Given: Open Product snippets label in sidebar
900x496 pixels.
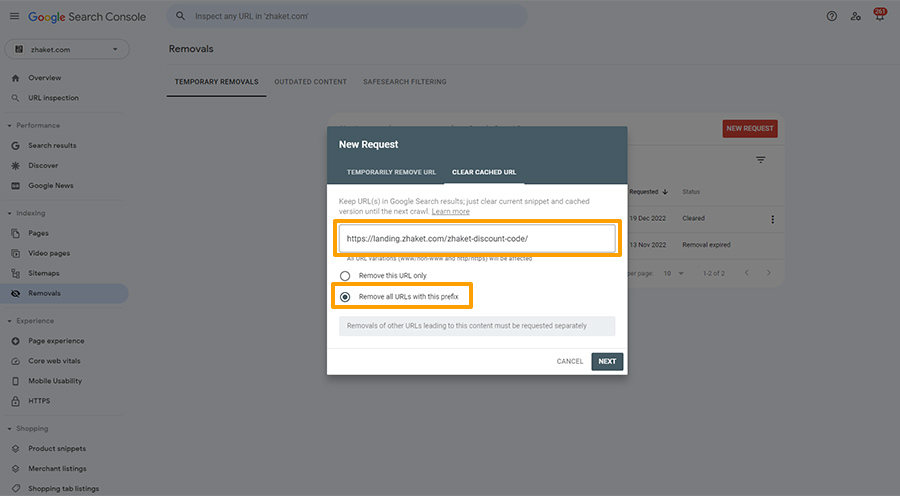Looking at the screenshot, I should tap(57, 449).
